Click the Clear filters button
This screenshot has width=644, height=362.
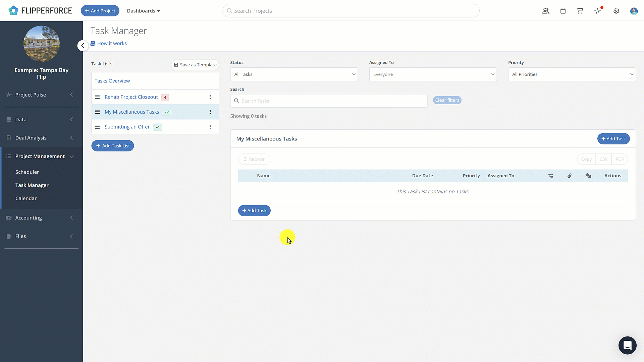pos(447,100)
